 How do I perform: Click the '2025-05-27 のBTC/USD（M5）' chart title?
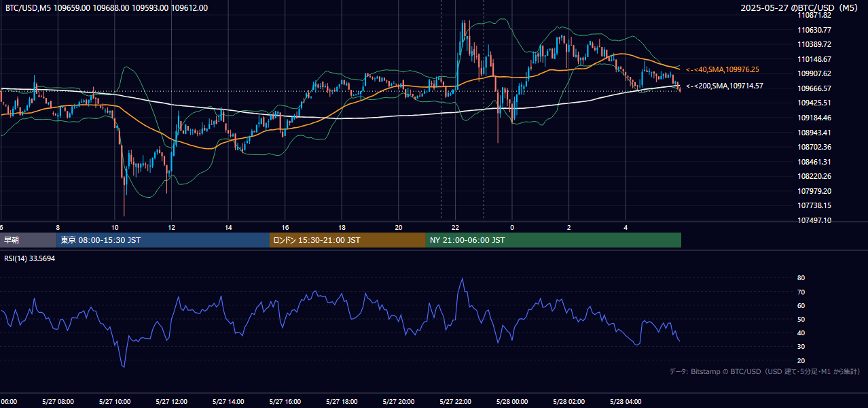click(x=801, y=8)
